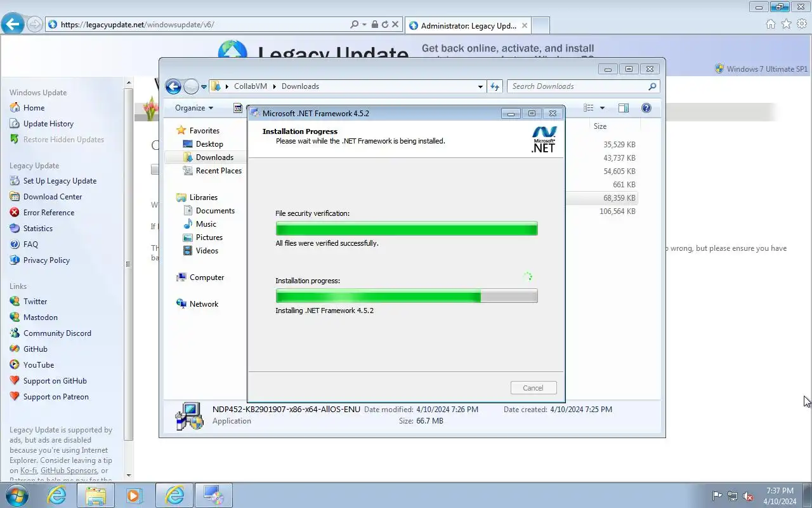Viewport: 812px width, 508px height.
Task: Click the Change your view icon in Explorer
Action: coord(589,108)
